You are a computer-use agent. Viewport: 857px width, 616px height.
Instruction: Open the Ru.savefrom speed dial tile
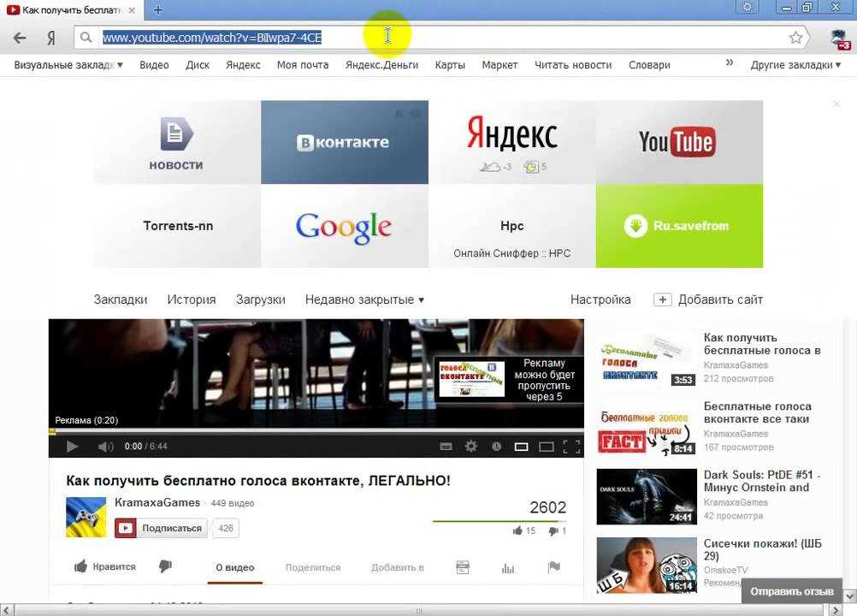(x=679, y=226)
